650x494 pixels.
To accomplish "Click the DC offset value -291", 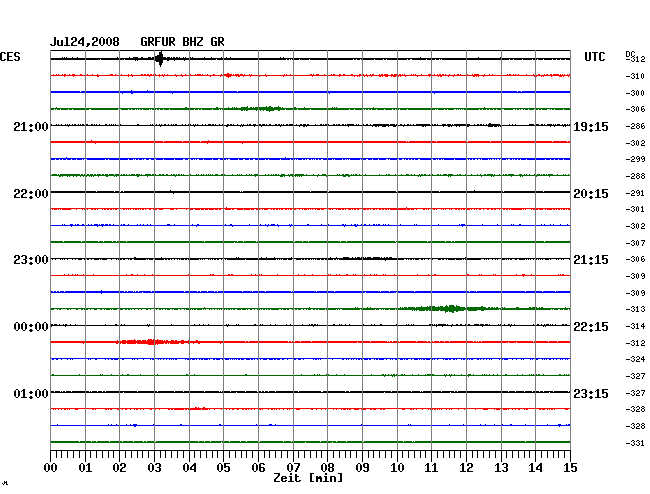I will click(x=635, y=193).
